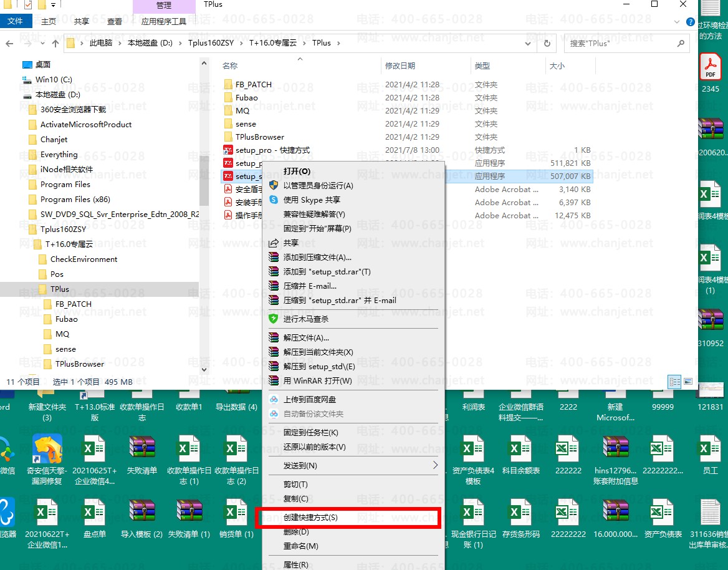Switch to the 主页 ribbon tab
The image size is (728, 570).
coord(48,21)
